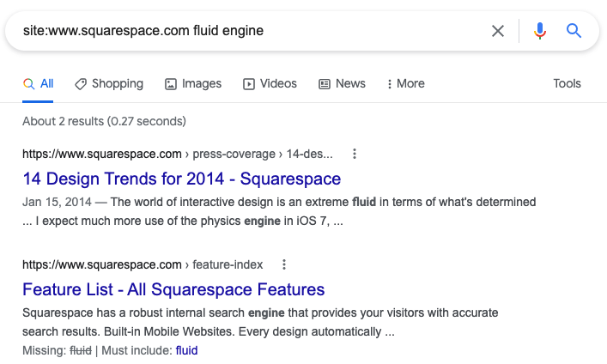This screenshot has width=607, height=364.
Task: Open the Tools search options
Action: [x=567, y=84]
